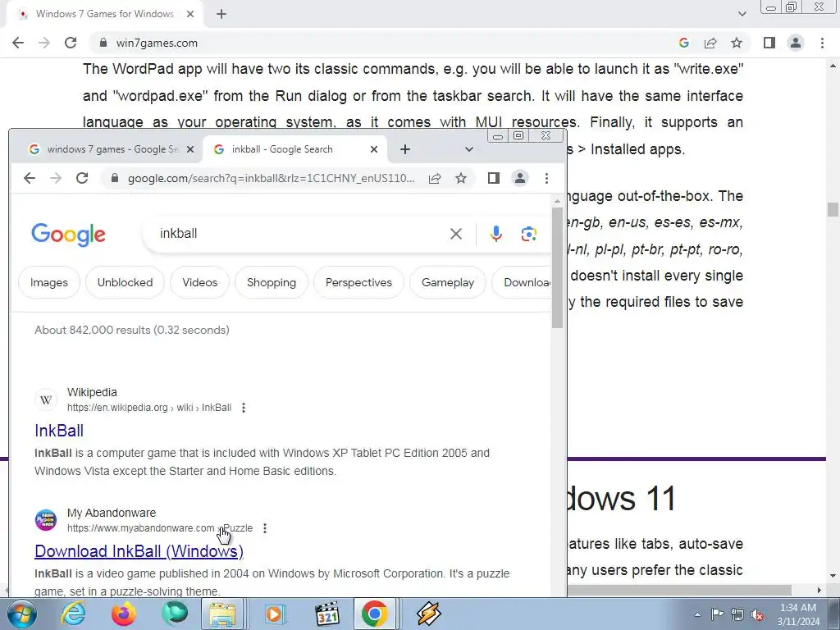Click address bar of the inkball search window
Screen dimensions: 840x630
pyautogui.click(x=271, y=178)
